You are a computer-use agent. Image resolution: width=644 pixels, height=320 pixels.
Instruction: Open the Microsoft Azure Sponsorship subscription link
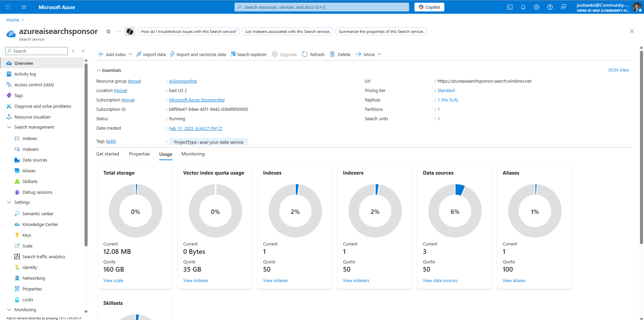click(x=197, y=100)
